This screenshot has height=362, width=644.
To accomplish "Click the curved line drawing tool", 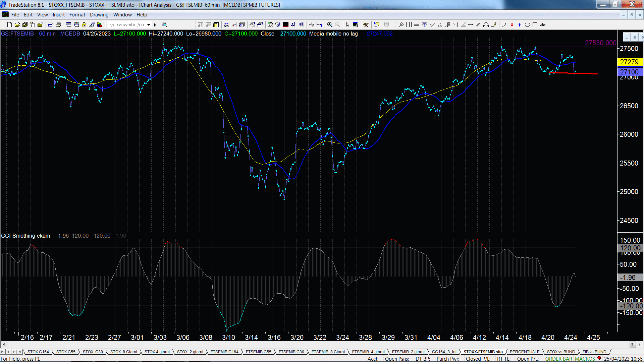I will 504,24.
